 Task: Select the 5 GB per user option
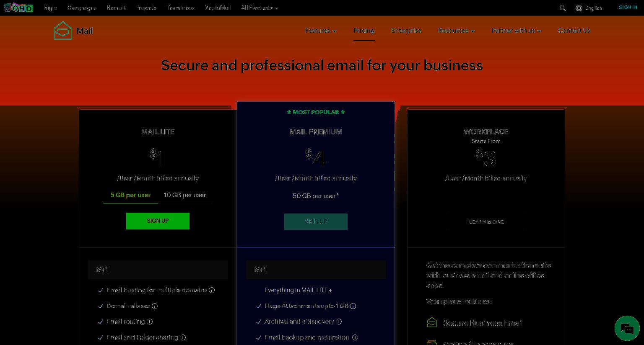coord(130,195)
